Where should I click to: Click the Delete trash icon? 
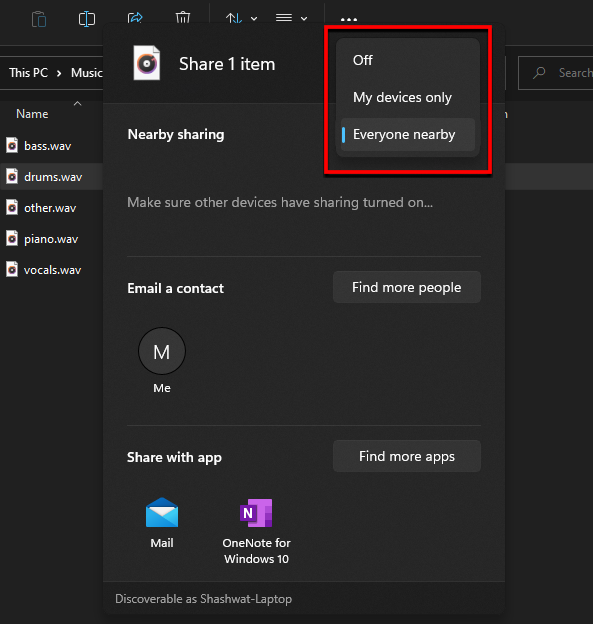[x=183, y=18]
